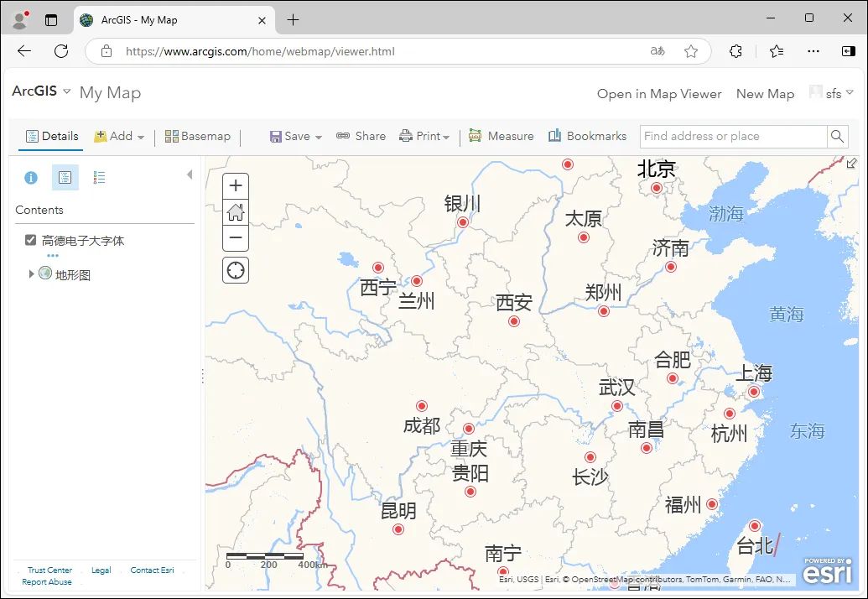Open the Add dropdown

(119, 136)
